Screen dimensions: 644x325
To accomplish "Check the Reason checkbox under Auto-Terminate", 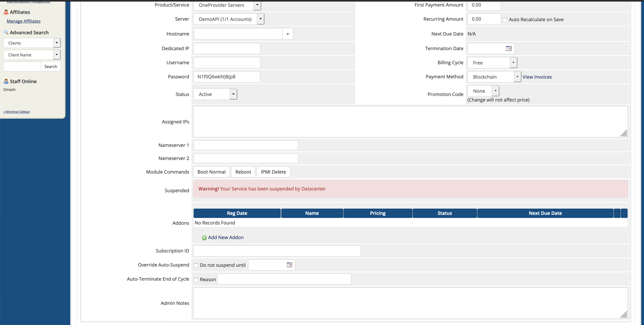I will point(196,280).
